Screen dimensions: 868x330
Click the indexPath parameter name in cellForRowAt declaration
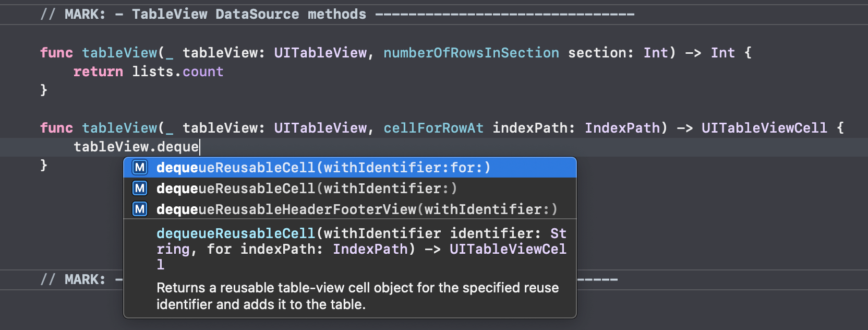coord(533,128)
